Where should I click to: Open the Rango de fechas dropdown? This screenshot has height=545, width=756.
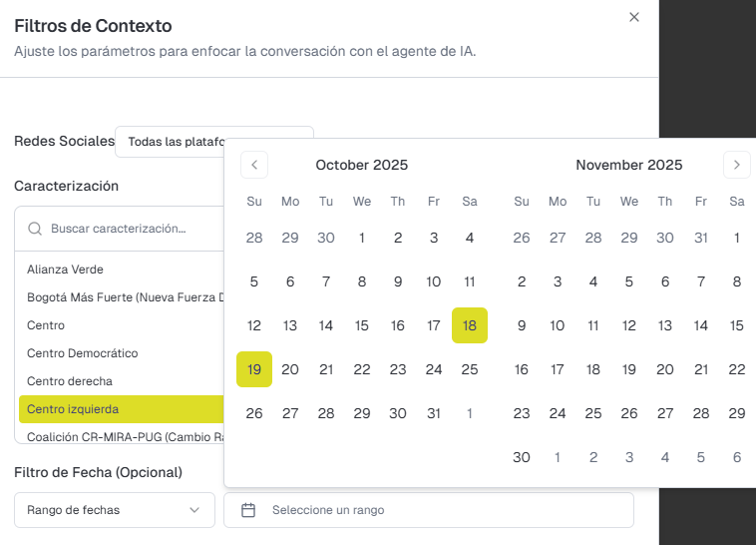click(115, 510)
